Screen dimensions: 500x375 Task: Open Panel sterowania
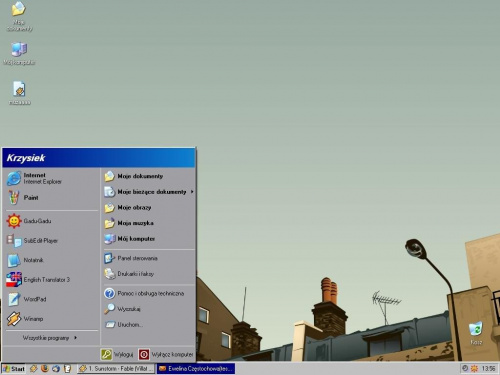148,258
